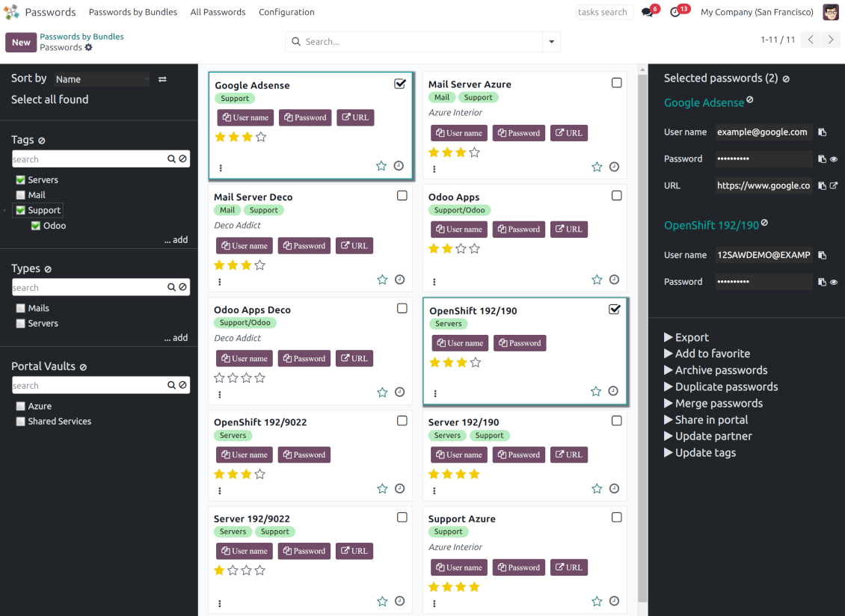
Task: Copy OpenShift 192/190 user name in side panel
Action: pyautogui.click(x=822, y=255)
